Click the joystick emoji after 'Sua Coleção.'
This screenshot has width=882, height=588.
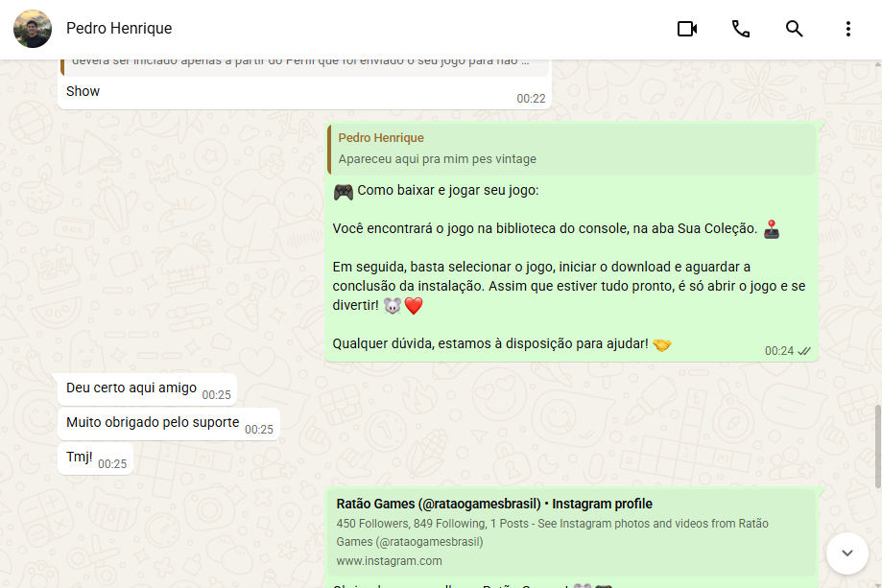coord(772,229)
